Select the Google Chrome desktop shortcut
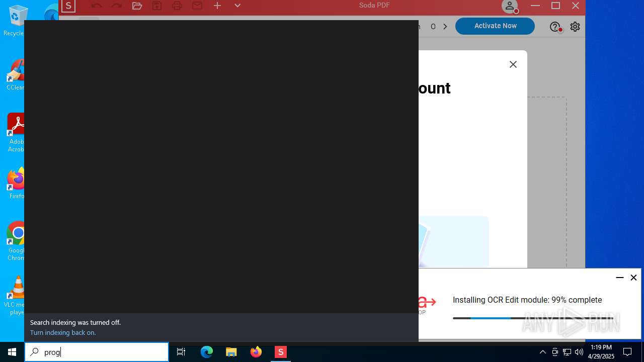The width and height of the screenshot is (644, 362). 15,241
